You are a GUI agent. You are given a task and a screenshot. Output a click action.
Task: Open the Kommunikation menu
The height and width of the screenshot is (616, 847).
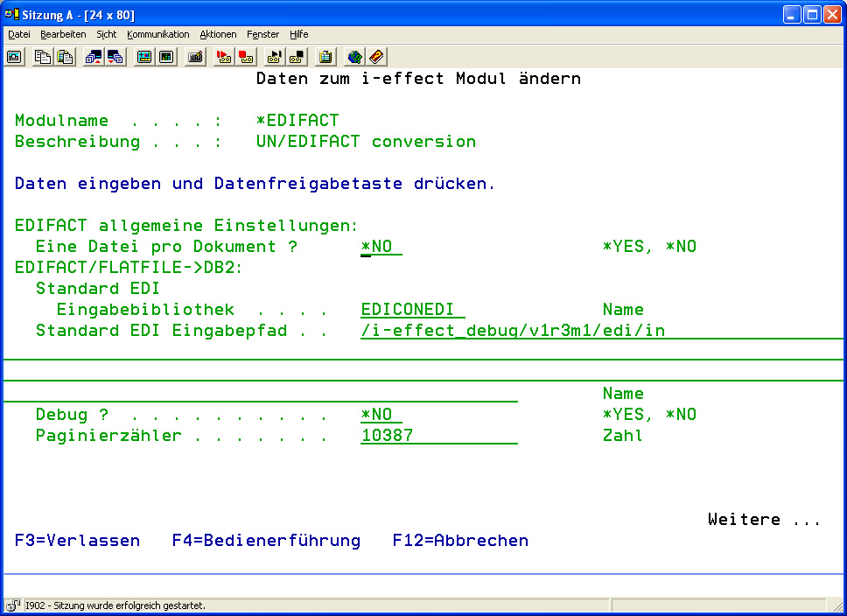pyautogui.click(x=157, y=34)
